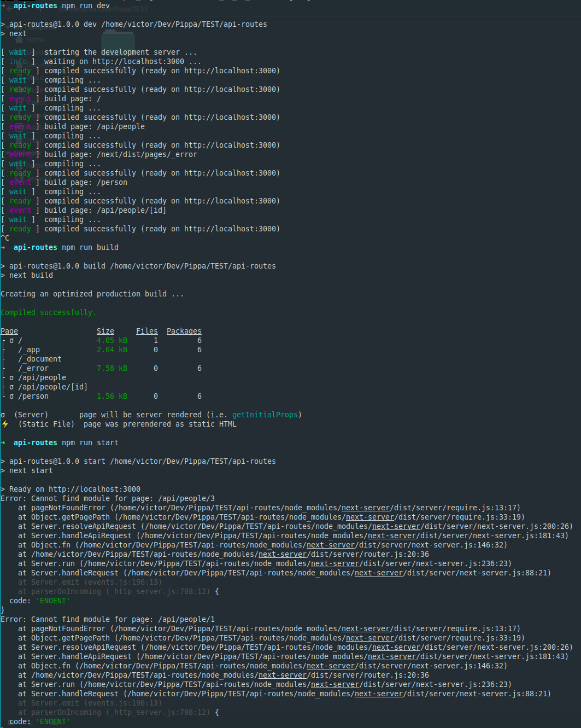The width and height of the screenshot is (581, 728).
Task: Collapse the Network section in sidebar
Action: pyautogui.click(x=8, y=153)
